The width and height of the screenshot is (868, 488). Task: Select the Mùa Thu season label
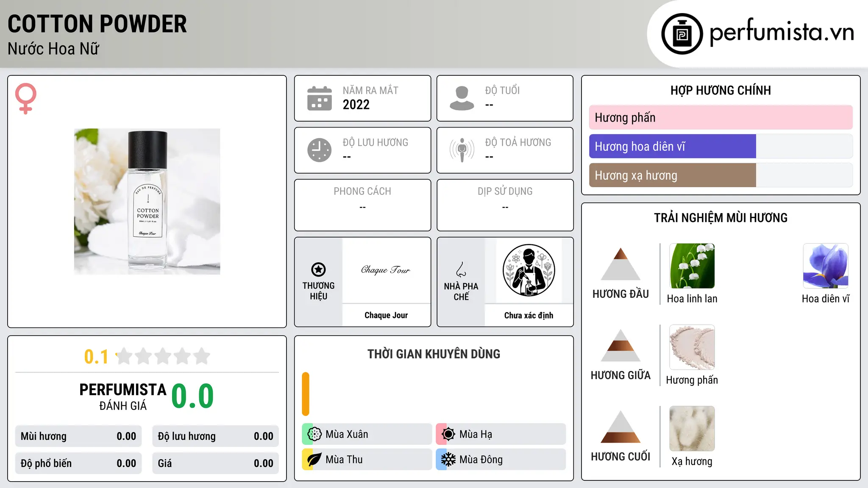point(344,460)
